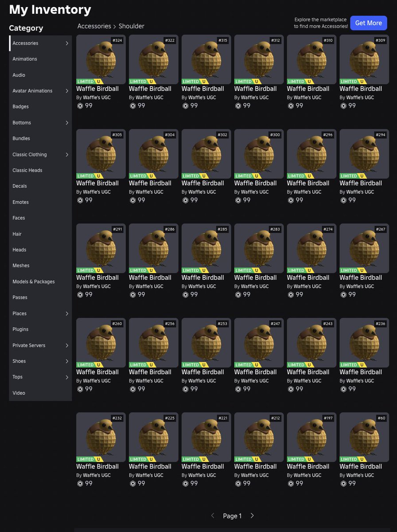Select the Birdball image numbered #304
397x532 pixels.
click(154, 154)
